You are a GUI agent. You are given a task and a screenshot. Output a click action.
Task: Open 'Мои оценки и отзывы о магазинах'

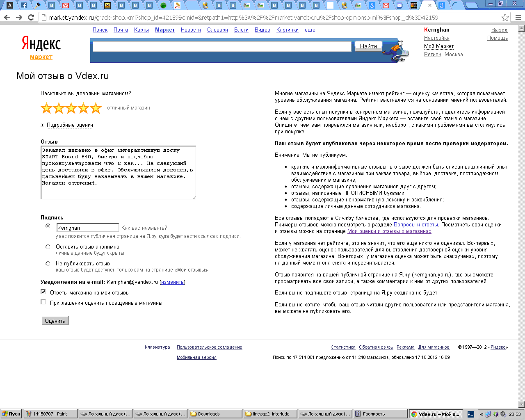coord(389,231)
